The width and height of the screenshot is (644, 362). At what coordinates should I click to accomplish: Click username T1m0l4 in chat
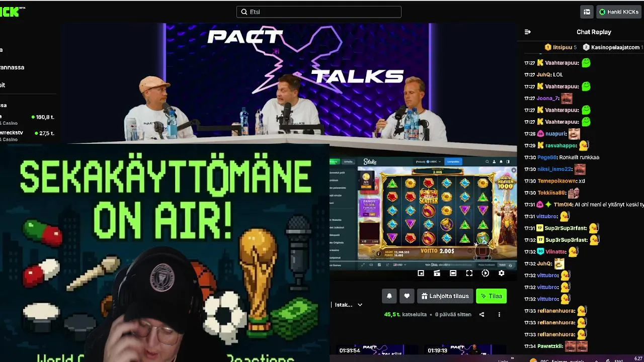coord(563,205)
